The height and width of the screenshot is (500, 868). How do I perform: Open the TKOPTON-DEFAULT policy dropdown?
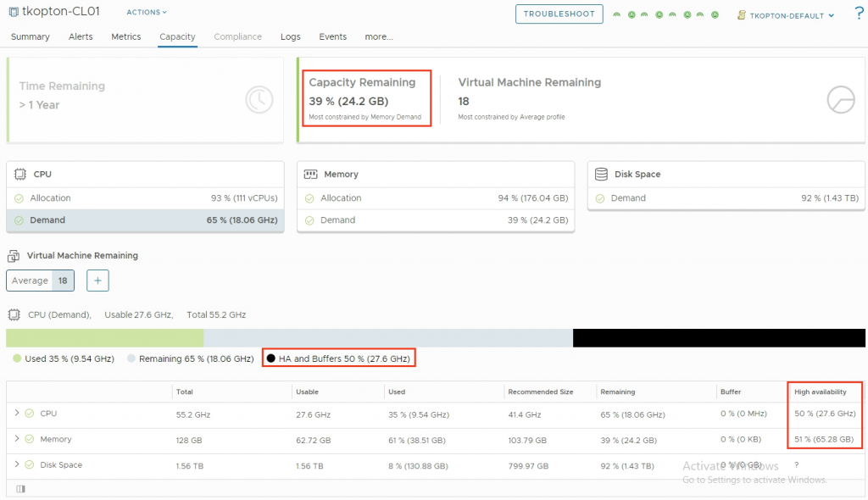coord(786,15)
